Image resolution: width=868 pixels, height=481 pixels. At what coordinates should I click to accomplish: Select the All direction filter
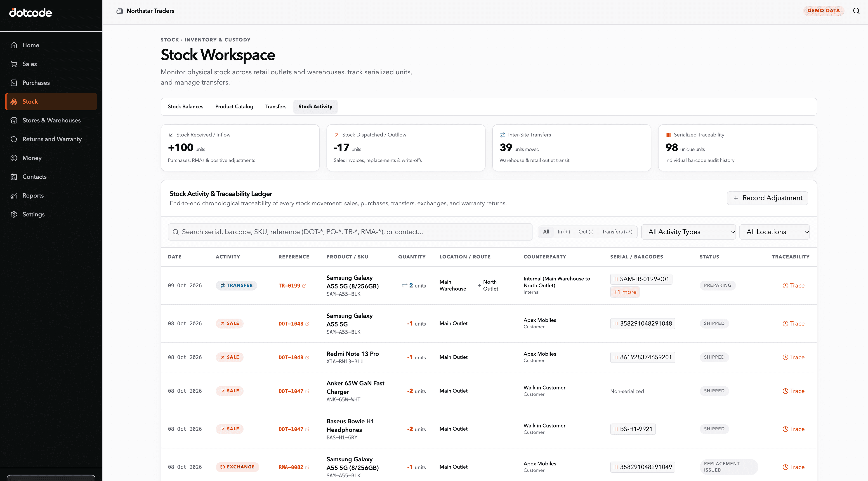click(546, 232)
